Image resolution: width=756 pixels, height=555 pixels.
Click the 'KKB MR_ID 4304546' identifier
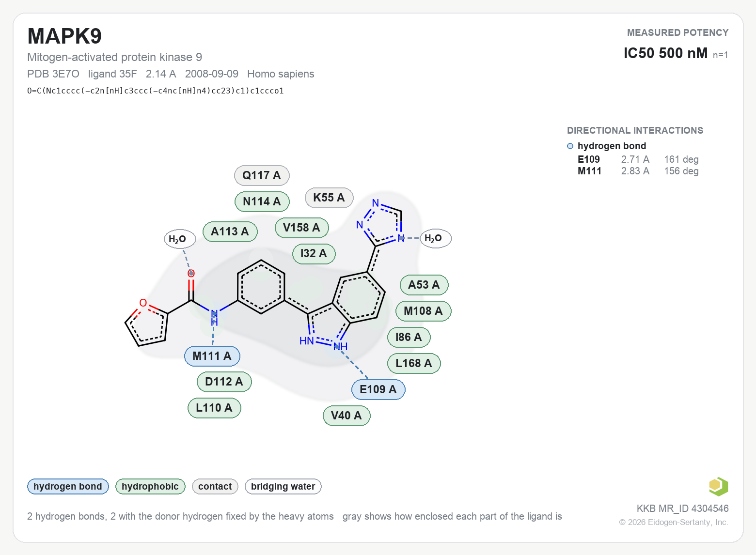683,509
